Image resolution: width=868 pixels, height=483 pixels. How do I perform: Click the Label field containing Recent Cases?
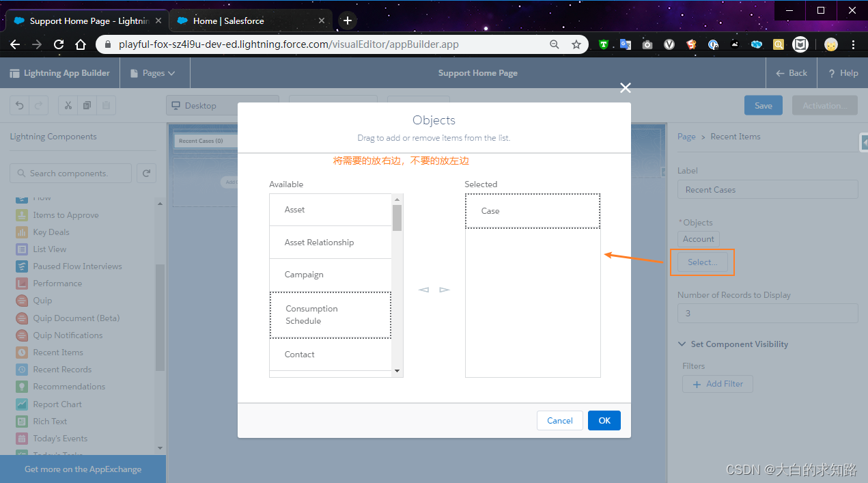coord(768,189)
